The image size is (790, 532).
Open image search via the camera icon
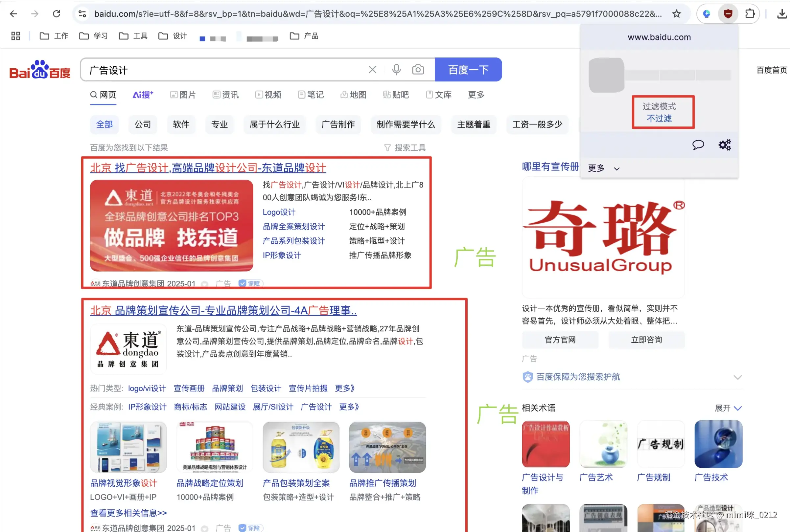418,70
